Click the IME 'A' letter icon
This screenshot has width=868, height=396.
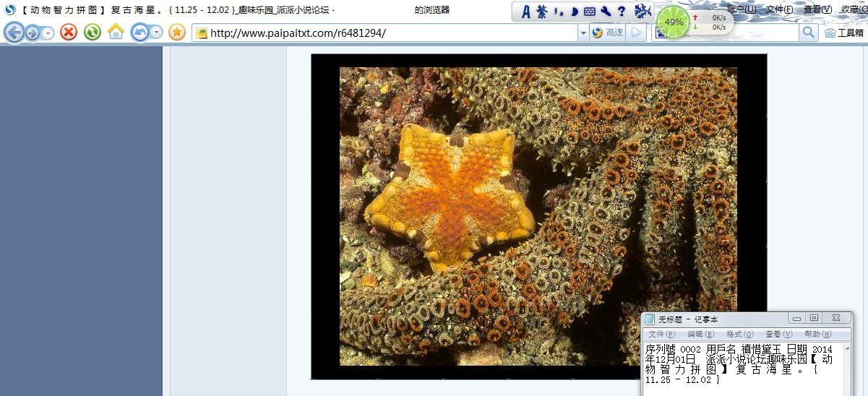point(526,12)
